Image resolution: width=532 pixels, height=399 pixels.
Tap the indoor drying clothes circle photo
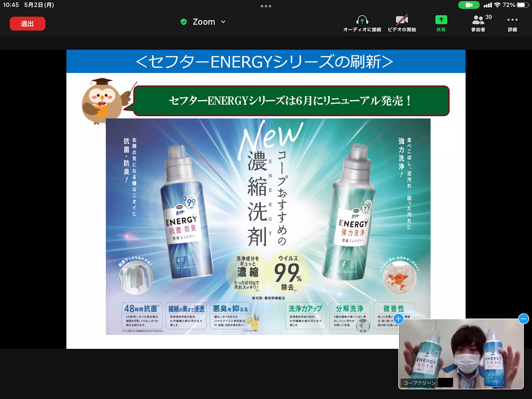(135, 278)
